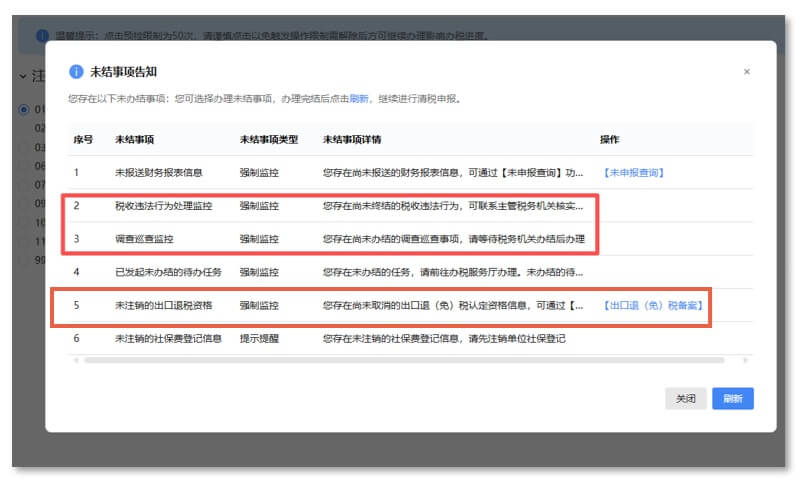
Task: Close the 未结事项告知 dialog with the X
Action: (x=746, y=72)
